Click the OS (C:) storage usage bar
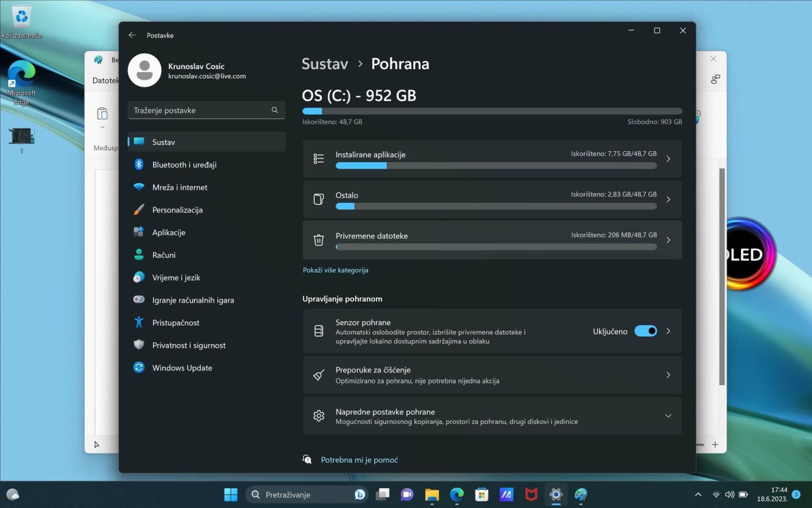The height and width of the screenshot is (508, 812). [x=492, y=111]
